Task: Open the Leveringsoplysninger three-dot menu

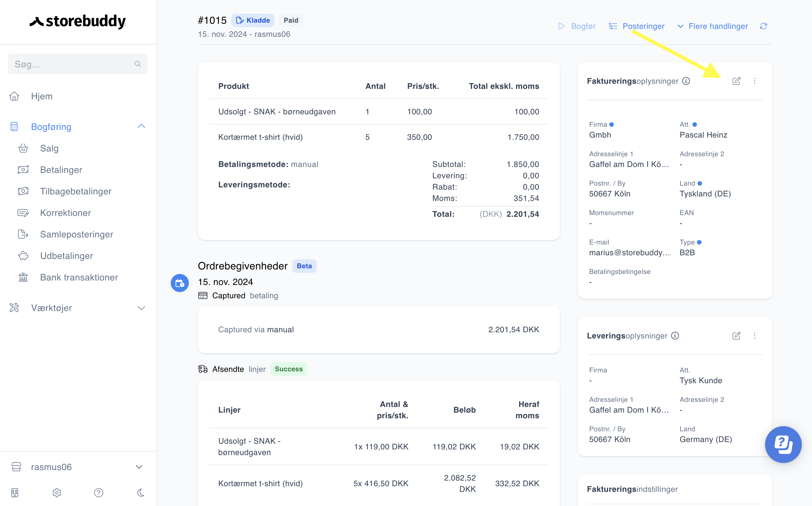Action: pyautogui.click(x=755, y=336)
